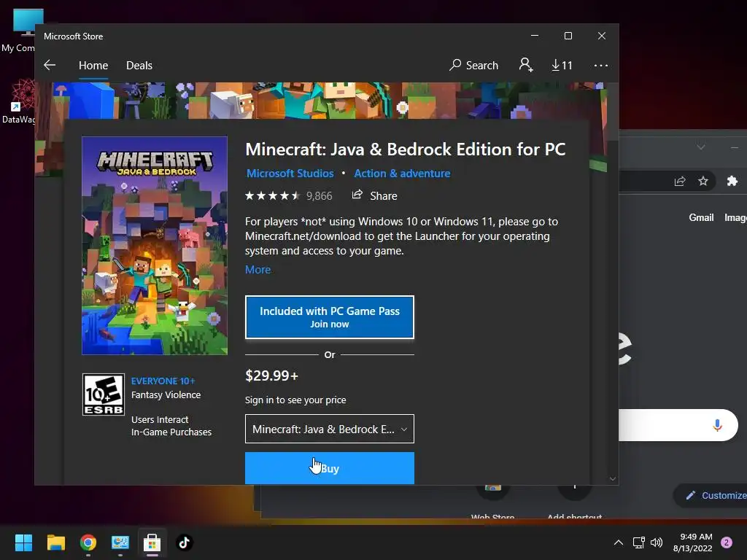The width and height of the screenshot is (747, 560).
Task: Click Included with PC Game Pass Join now
Action: [x=330, y=317]
